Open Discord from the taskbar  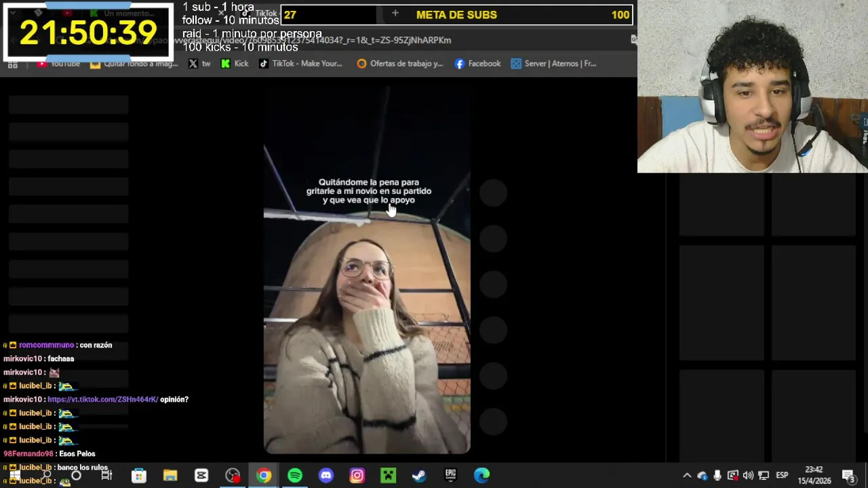coord(326,475)
